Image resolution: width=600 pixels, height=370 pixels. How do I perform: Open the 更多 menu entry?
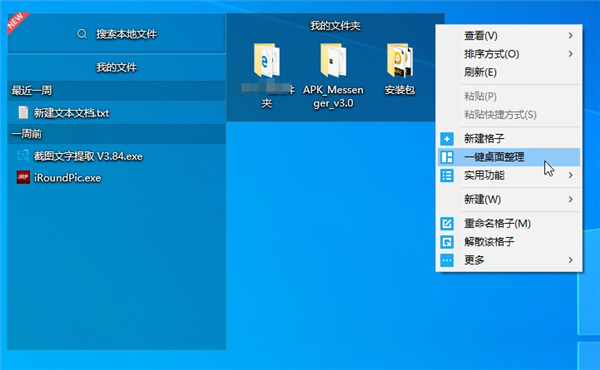[509, 260]
